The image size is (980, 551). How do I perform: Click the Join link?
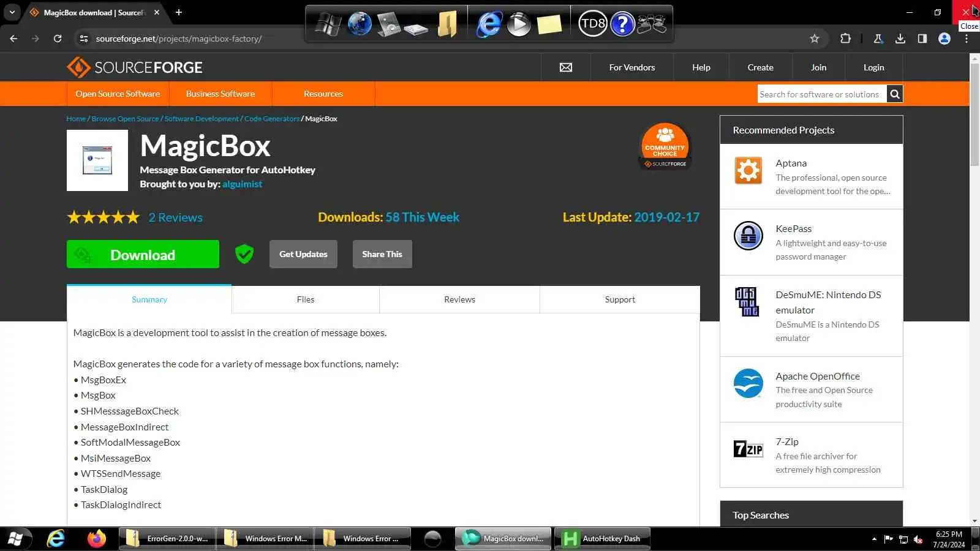tap(819, 67)
